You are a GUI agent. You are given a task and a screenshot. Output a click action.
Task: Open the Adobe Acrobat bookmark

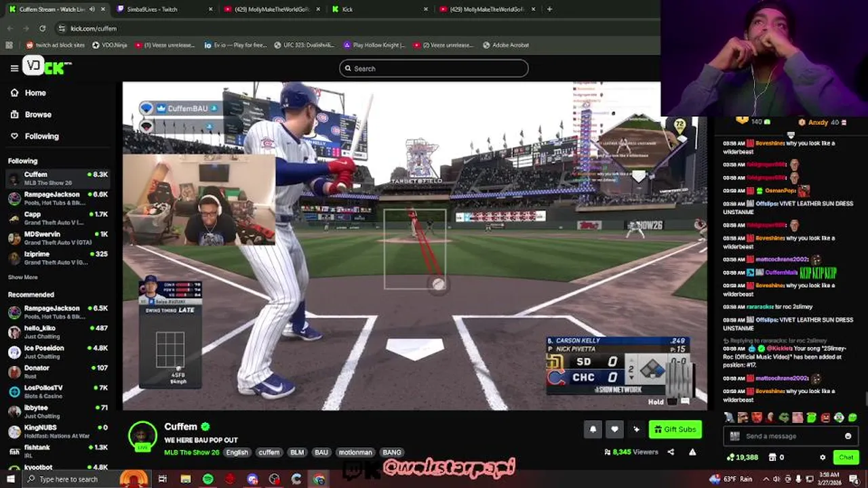[506, 45]
